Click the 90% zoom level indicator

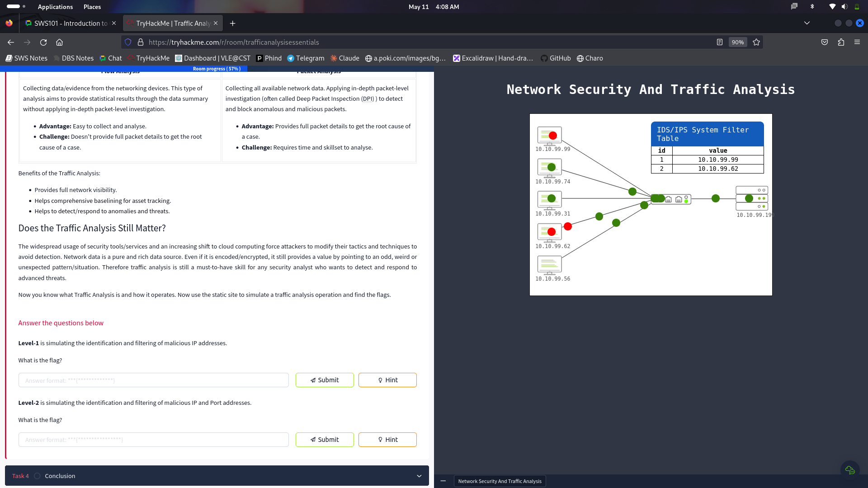pyautogui.click(x=738, y=42)
